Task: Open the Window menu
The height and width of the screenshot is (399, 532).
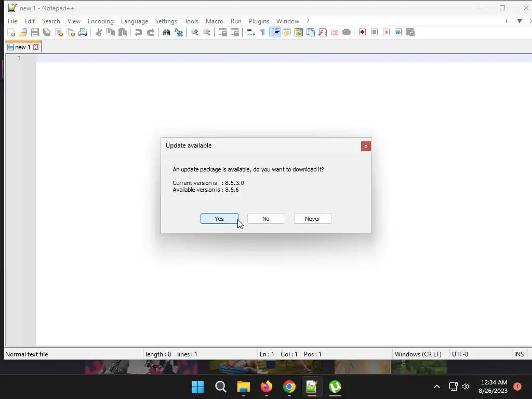Action: click(288, 21)
